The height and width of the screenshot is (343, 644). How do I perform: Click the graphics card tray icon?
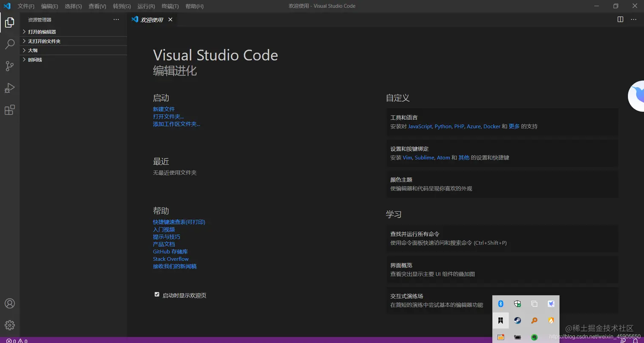(x=517, y=337)
